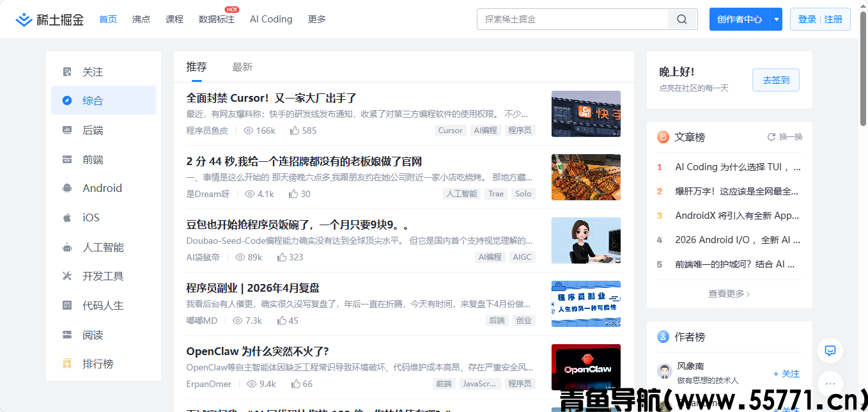Open the 沸点 nav item
This screenshot has height=412, width=868.
click(141, 19)
